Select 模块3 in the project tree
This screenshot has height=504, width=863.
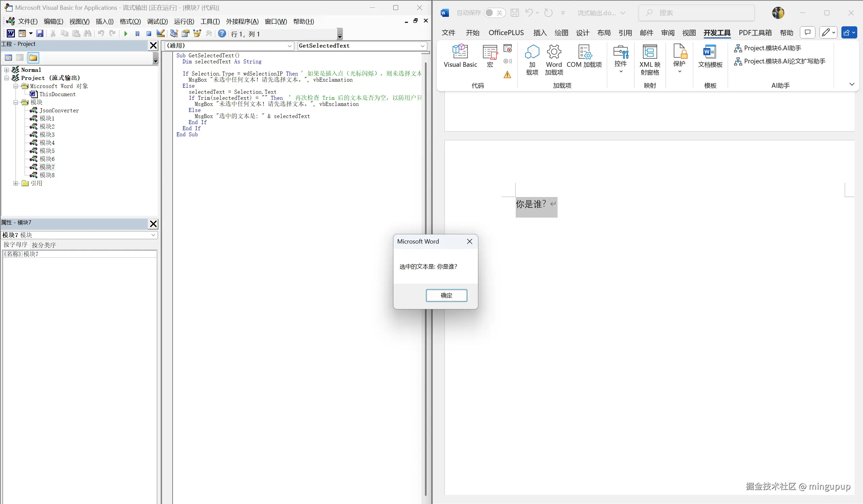click(x=47, y=135)
